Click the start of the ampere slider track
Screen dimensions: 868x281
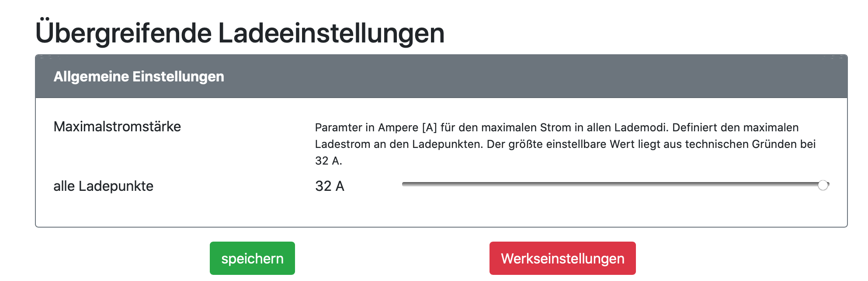pos(404,185)
